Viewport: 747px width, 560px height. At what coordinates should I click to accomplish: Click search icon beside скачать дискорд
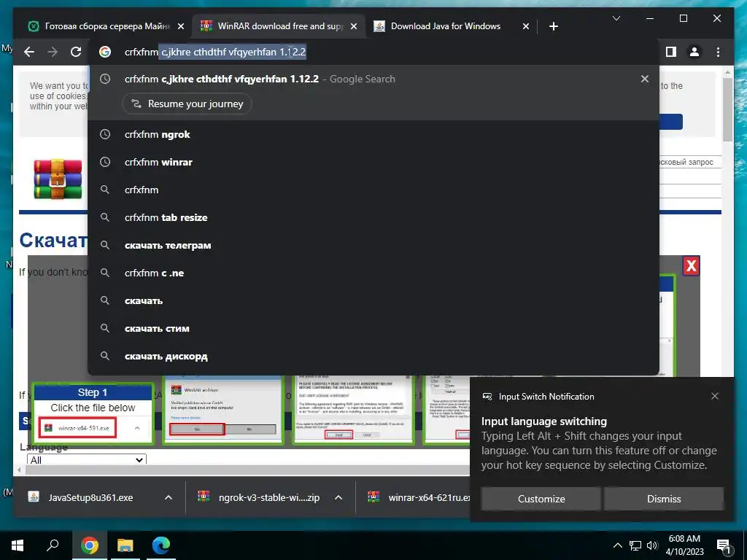(105, 356)
